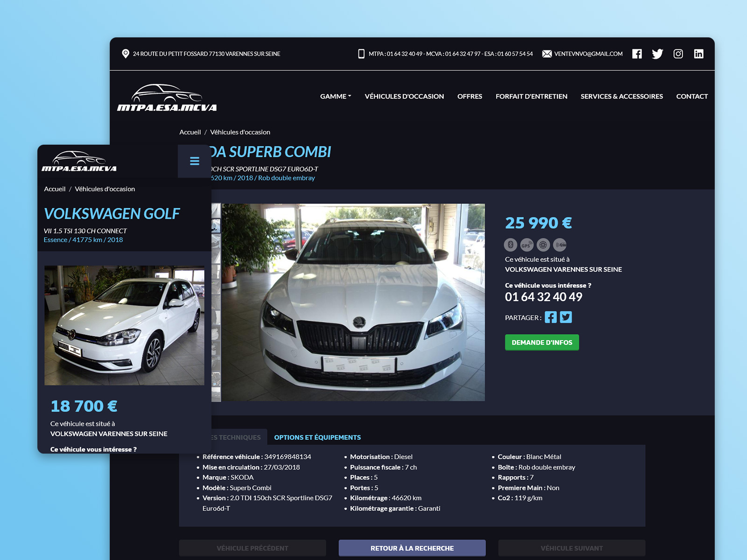The height and width of the screenshot is (560, 747).
Task: Click the address 24 ROUTE DU PETIT FOSSARD
Action: 206,54
